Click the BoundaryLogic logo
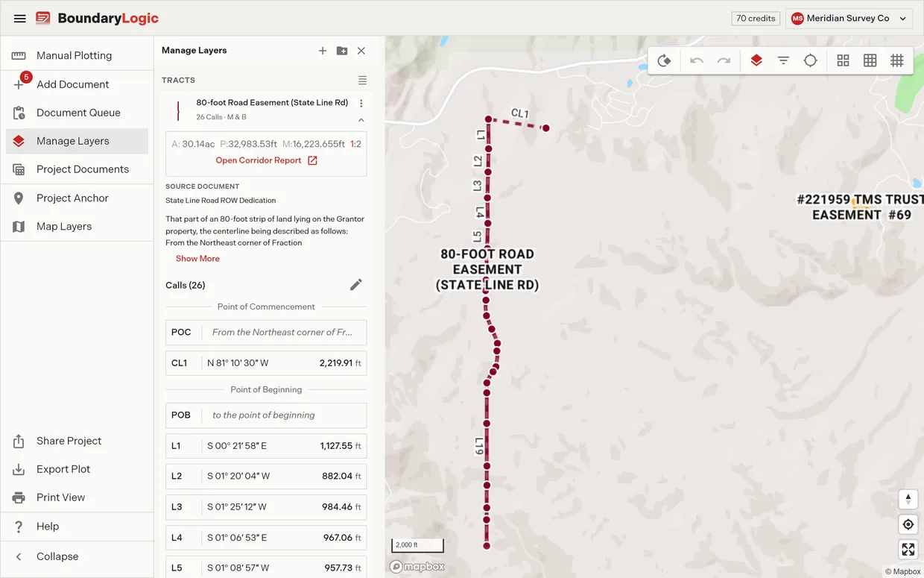 click(98, 19)
